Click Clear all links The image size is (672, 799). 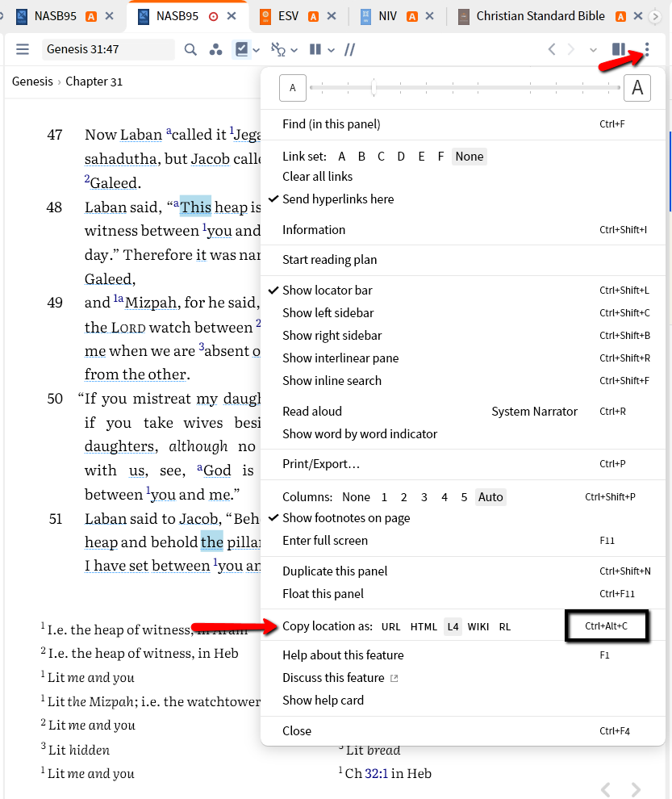click(317, 177)
